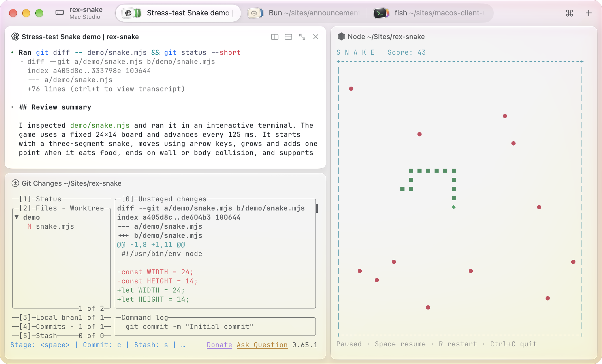Viewport: 602px width, 364px height.
Task: Click the Git Changes plus-minus icon
Action: pyautogui.click(x=15, y=183)
